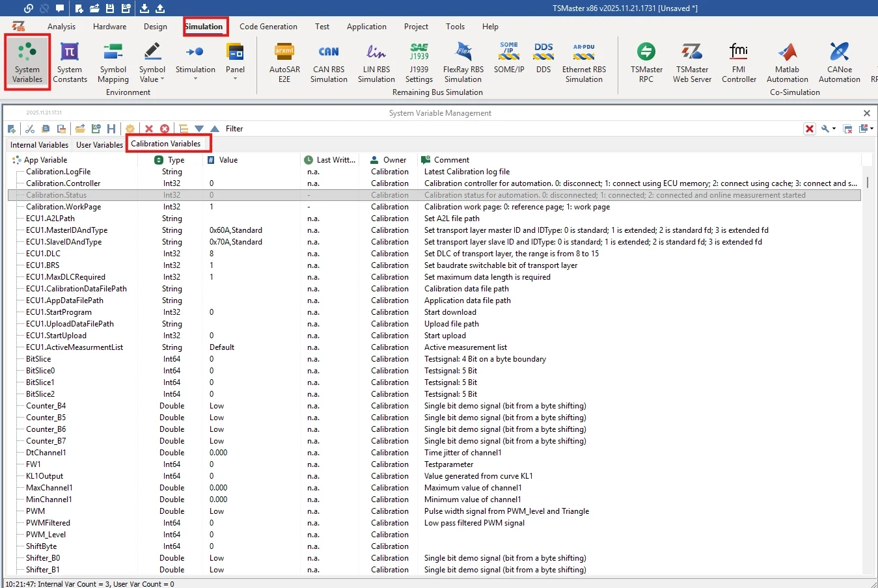Click the blue up-triangle toolbar icon

(215, 129)
